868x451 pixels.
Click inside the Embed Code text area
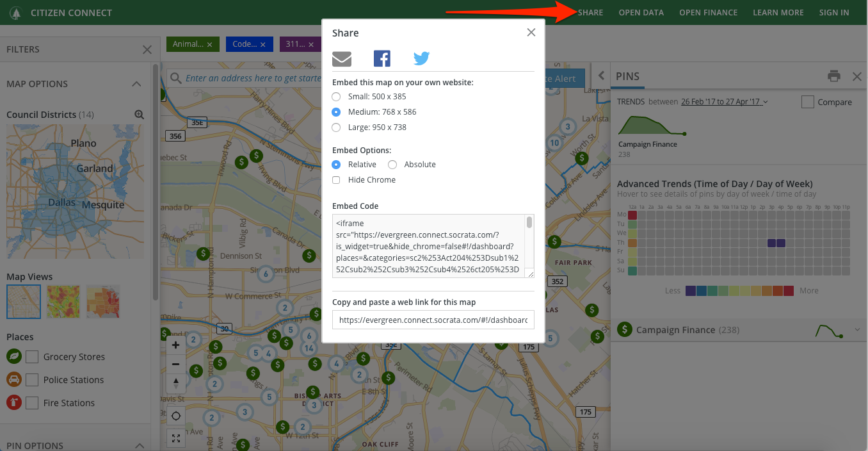click(429, 246)
